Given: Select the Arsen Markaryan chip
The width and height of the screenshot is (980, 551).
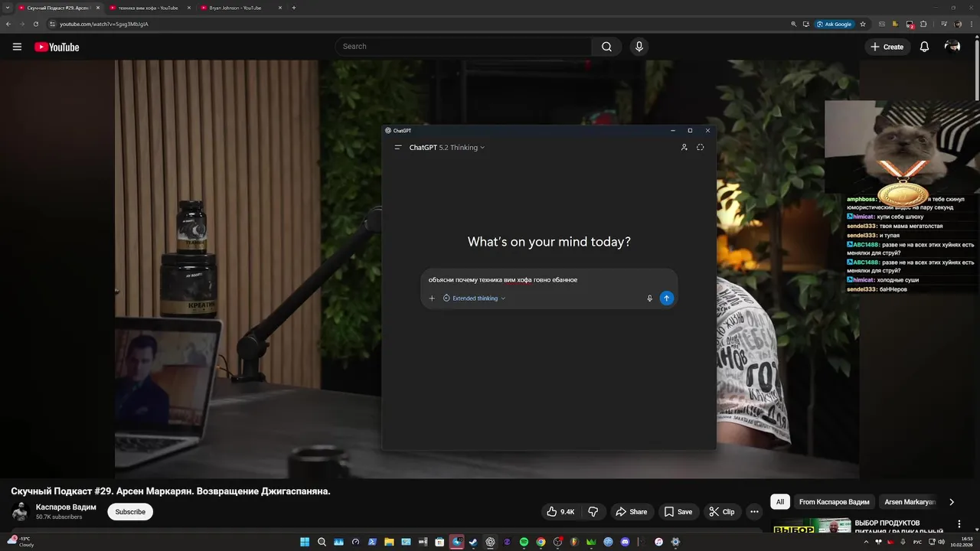Looking at the screenshot, I should (910, 502).
